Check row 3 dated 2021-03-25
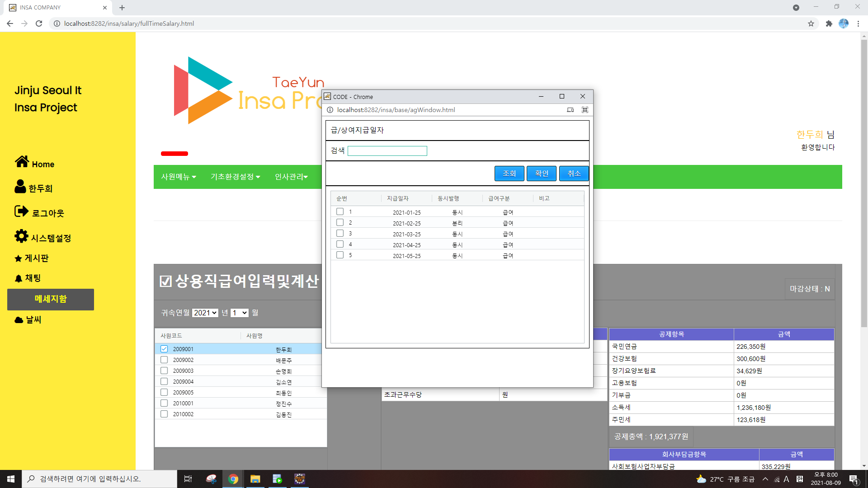This screenshot has width=868, height=488. 340,233
